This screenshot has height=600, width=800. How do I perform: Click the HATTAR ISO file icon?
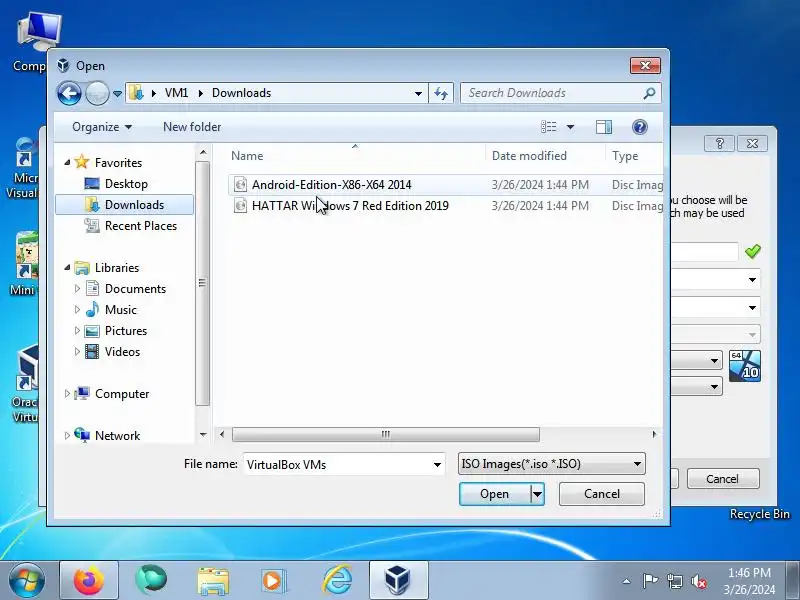tap(240, 206)
